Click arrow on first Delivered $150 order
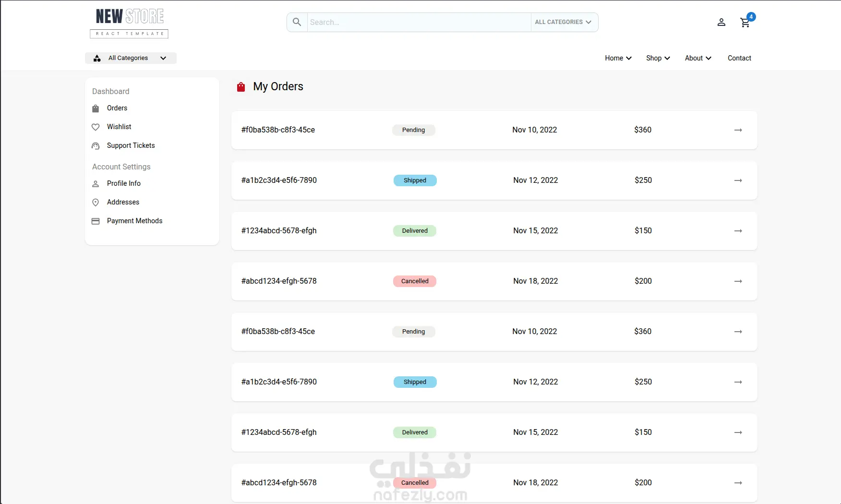Viewport: 841px width, 504px height. [x=738, y=231]
